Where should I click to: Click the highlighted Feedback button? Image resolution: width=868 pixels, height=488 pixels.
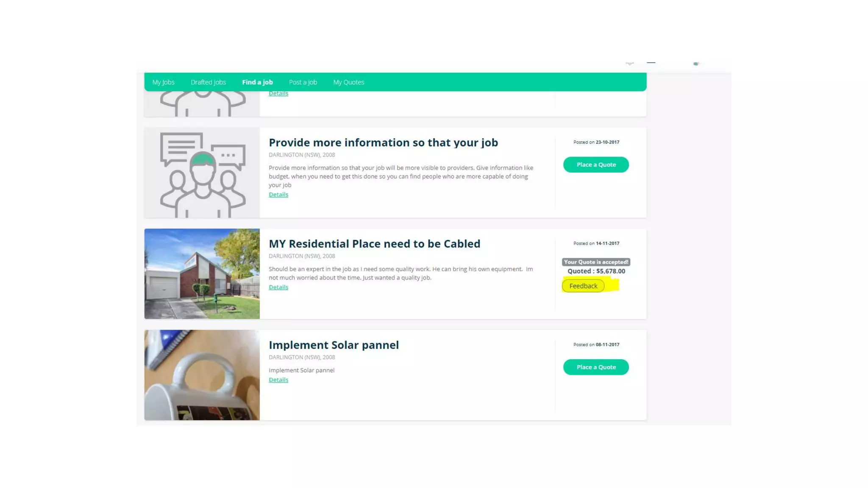click(x=583, y=286)
